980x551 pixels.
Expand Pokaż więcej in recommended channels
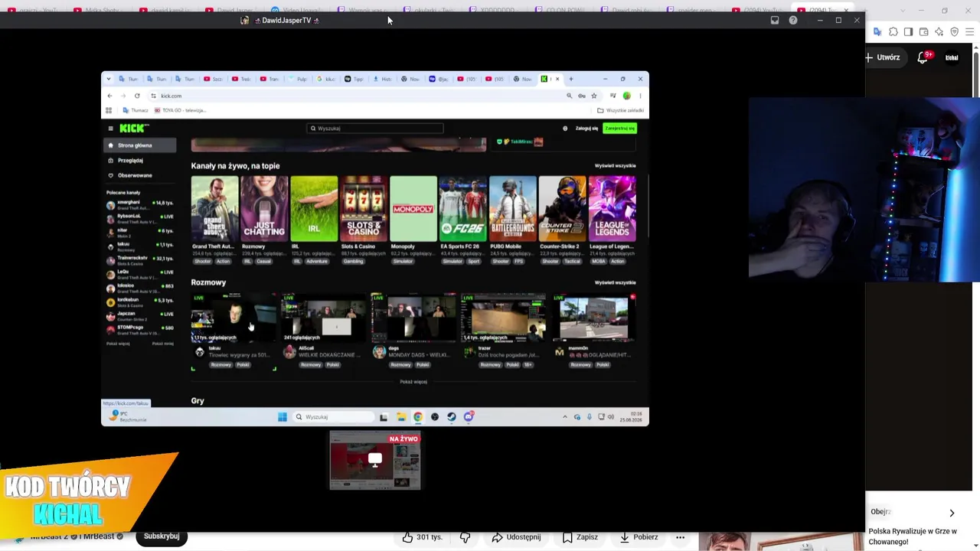click(x=118, y=344)
